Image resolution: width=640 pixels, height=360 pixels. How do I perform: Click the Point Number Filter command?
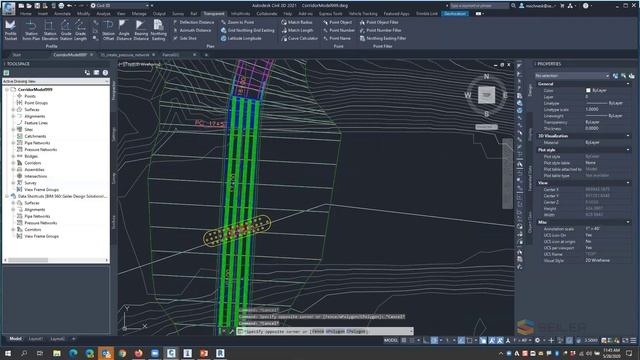380,30
